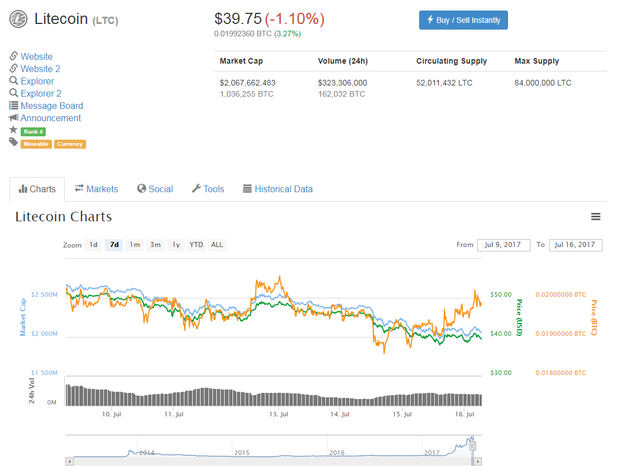640x472 pixels.
Task: Open the Announcement link
Action: (51, 118)
